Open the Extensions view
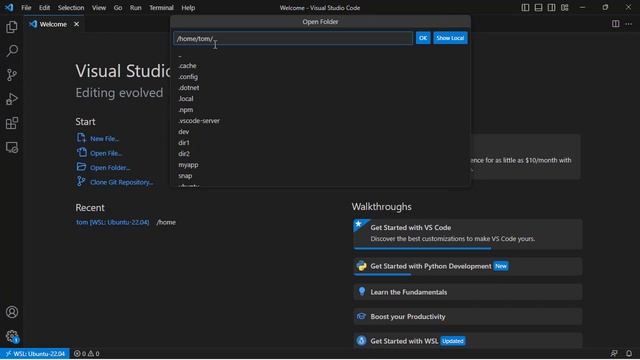 12,123
